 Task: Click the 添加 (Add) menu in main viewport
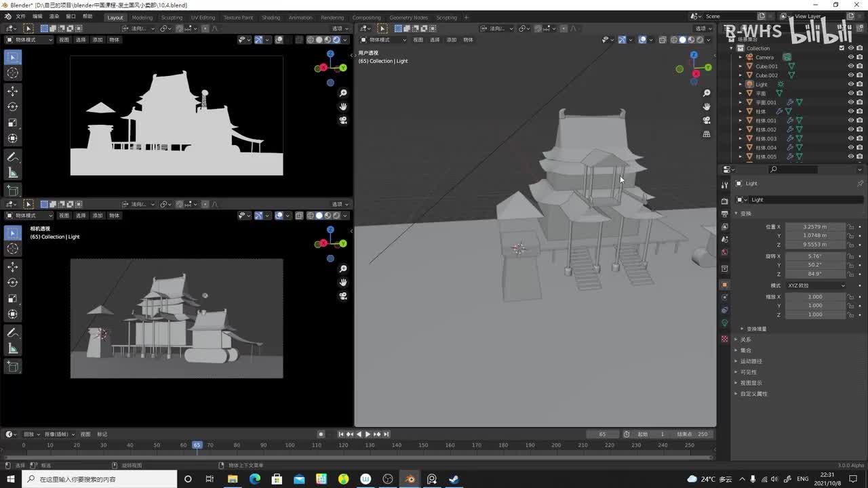(x=451, y=40)
